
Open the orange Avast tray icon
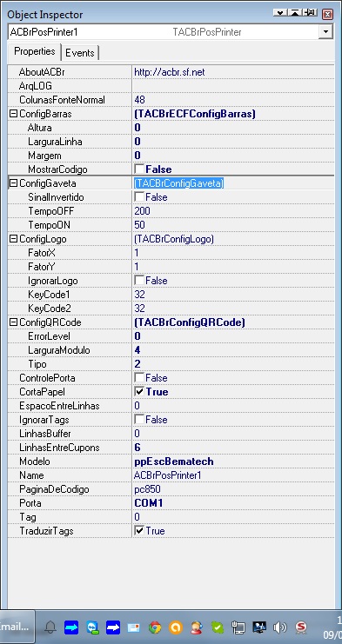point(176,627)
